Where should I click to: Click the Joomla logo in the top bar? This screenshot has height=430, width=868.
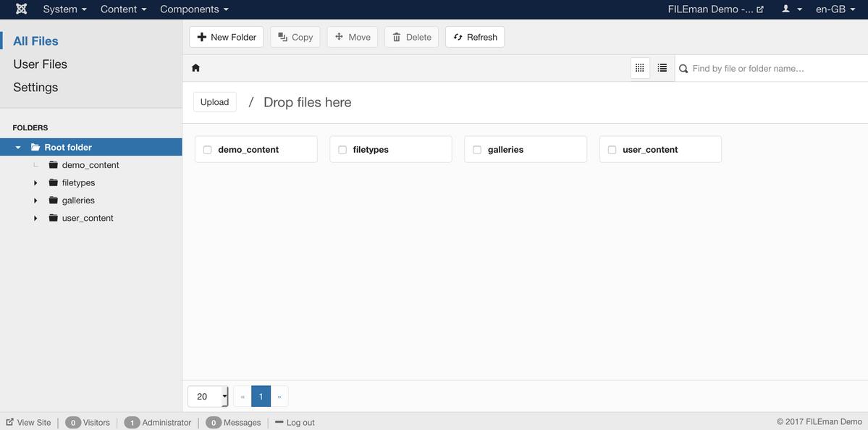click(20, 9)
